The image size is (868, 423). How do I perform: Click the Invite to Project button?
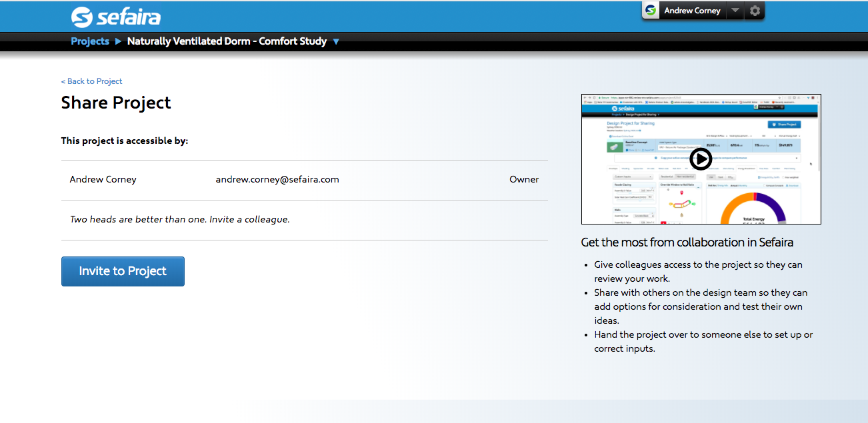tap(123, 271)
